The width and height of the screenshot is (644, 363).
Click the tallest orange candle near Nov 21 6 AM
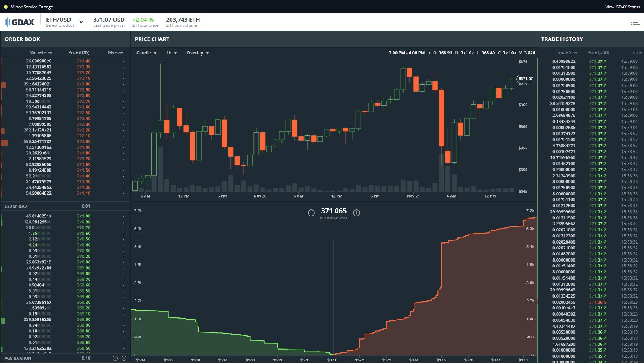442,118
